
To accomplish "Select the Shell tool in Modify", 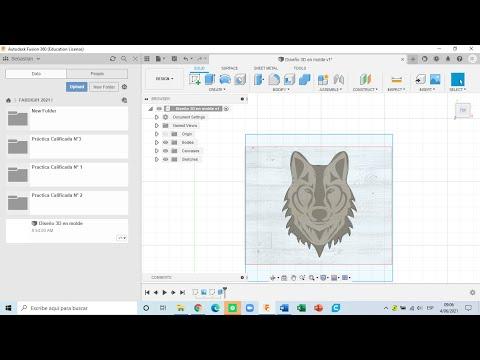I will 289,79.
